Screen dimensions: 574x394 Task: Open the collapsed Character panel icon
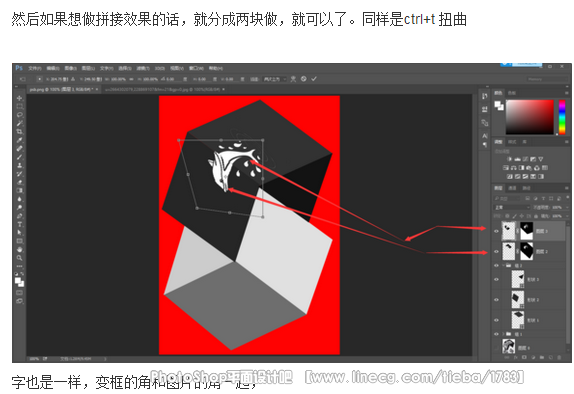coord(485,136)
